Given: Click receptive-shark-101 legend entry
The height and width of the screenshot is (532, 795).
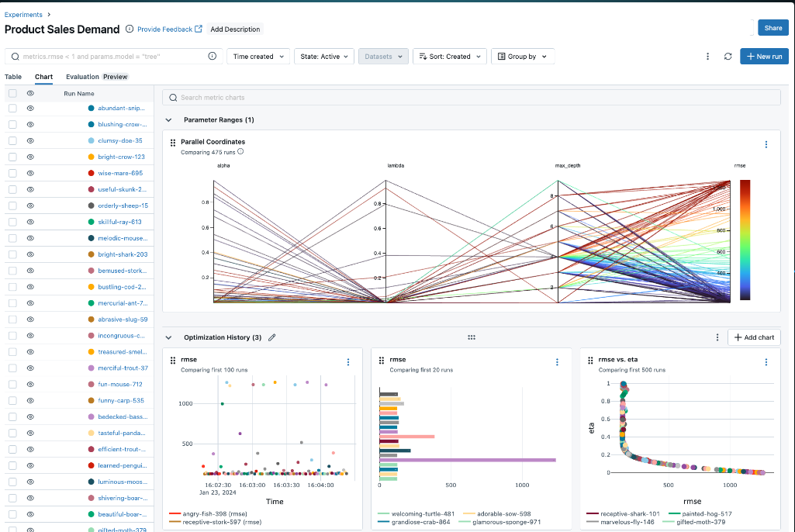Looking at the screenshot, I should click(623, 513).
